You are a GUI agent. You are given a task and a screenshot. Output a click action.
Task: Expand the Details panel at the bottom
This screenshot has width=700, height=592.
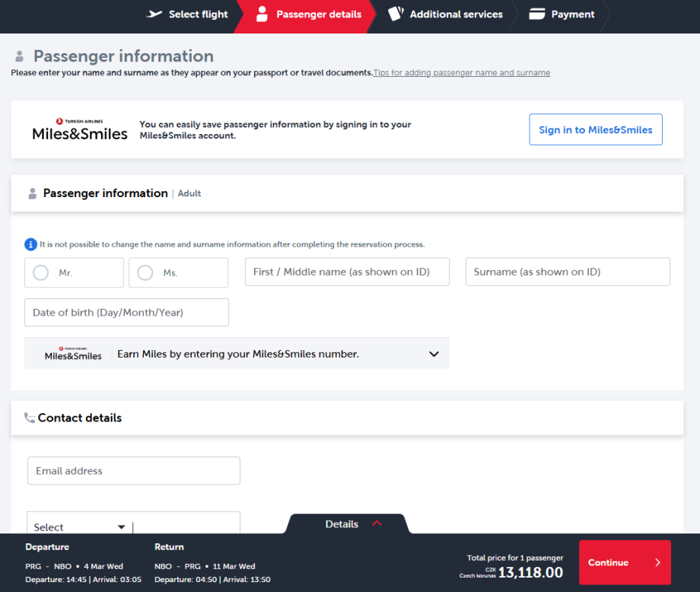click(346, 524)
